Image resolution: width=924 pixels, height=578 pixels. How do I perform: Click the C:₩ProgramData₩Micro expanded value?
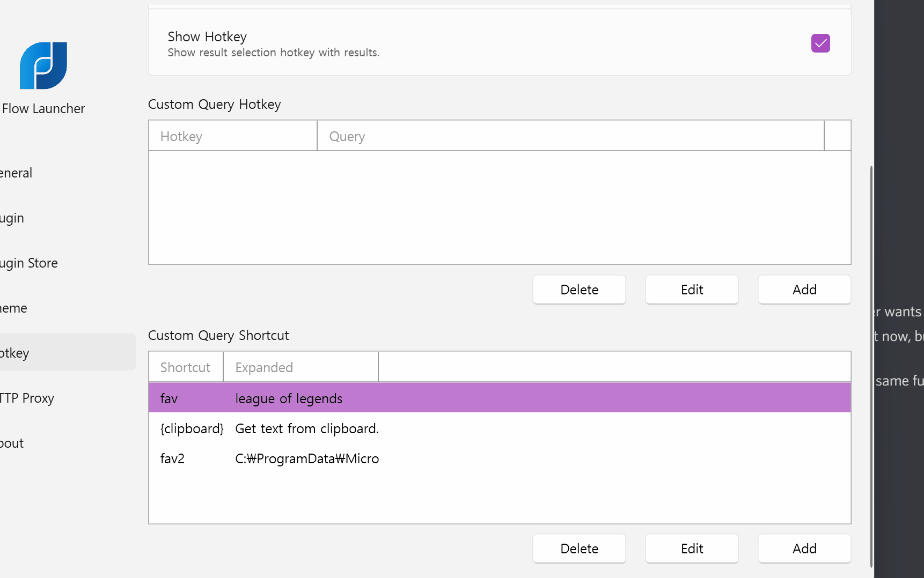coord(307,458)
